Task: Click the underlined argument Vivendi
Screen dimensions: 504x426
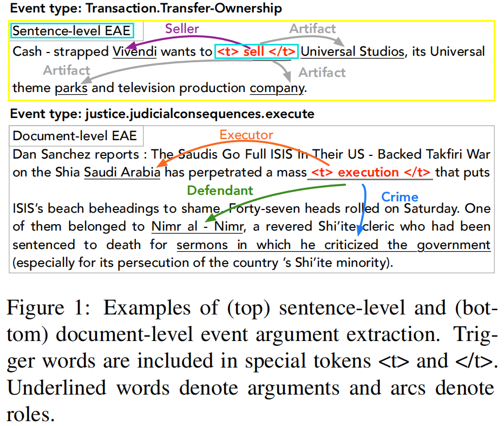Action: [x=134, y=51]
